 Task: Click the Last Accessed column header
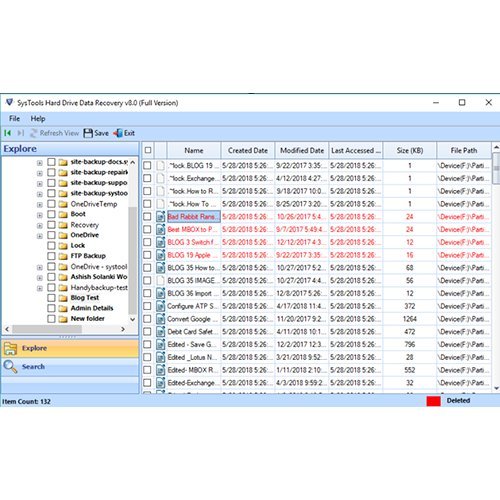[356, 150]
